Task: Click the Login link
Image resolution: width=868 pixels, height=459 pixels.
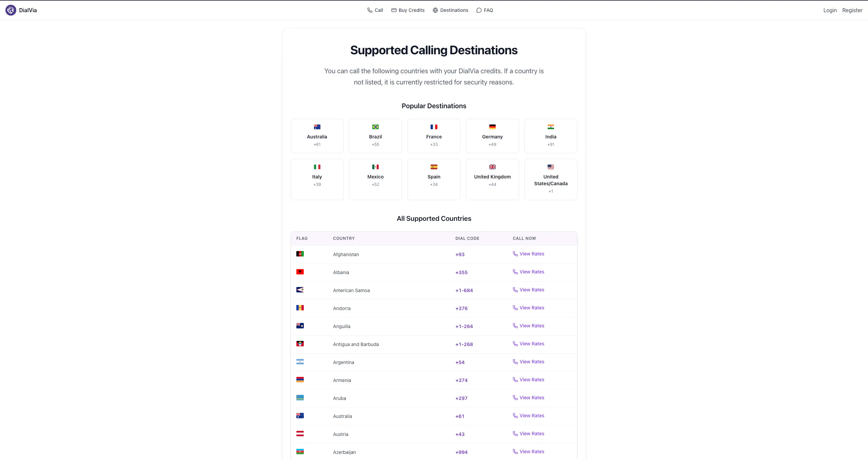Action: click(x=830, y=10)
